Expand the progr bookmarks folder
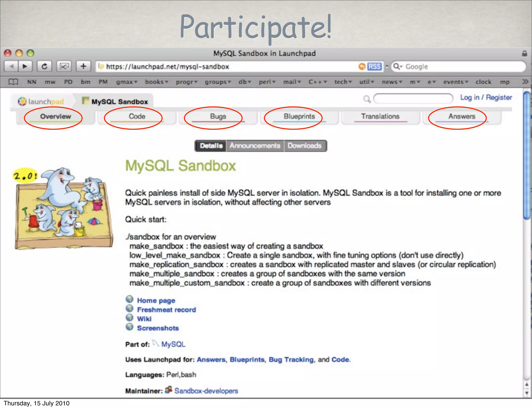This screenshot has width=532, height=409. (187, 82)
